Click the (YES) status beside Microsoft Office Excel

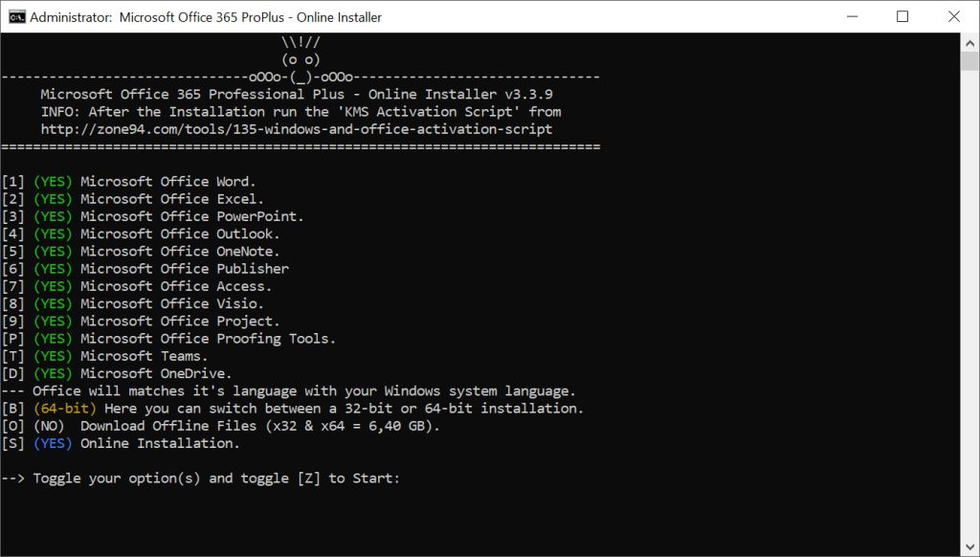(53, 199)
